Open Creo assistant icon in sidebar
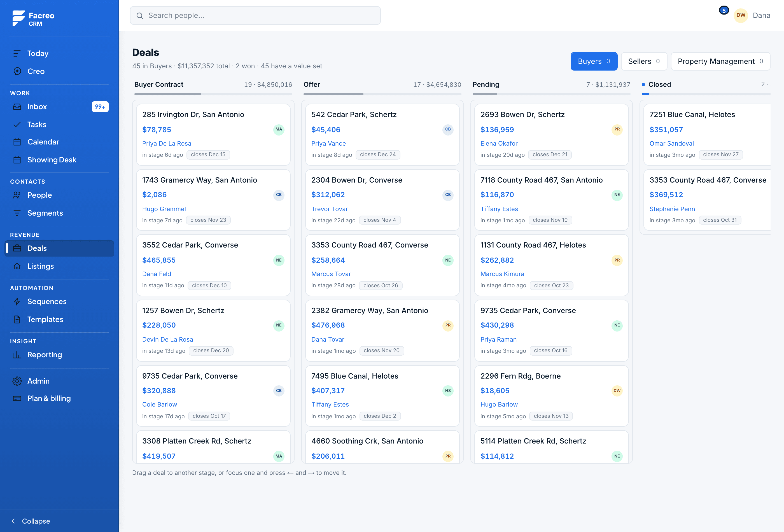The image size is (784, 532). click(x=17, y=71)
